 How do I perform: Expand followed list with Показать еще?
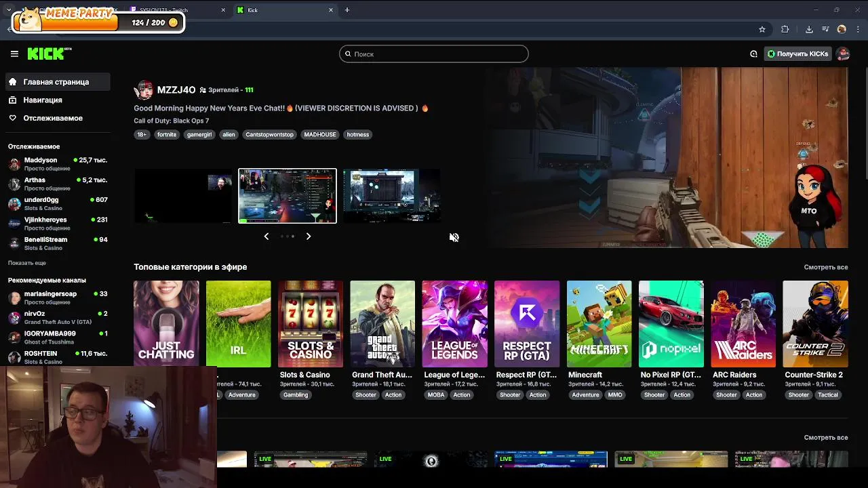tap(27, 263)
